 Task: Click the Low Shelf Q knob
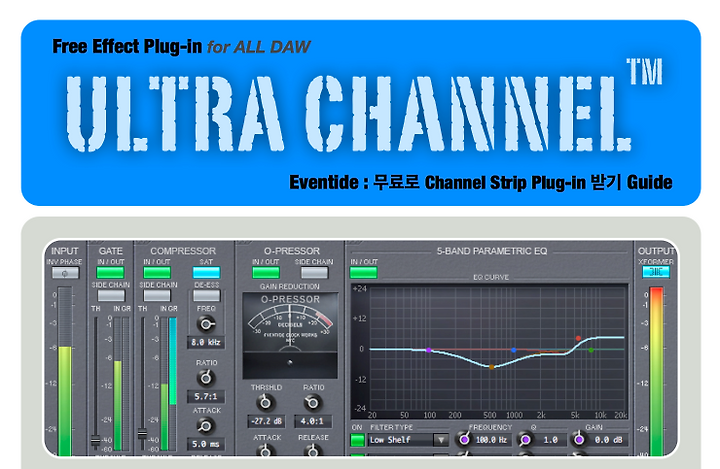[x=525, y=440]
